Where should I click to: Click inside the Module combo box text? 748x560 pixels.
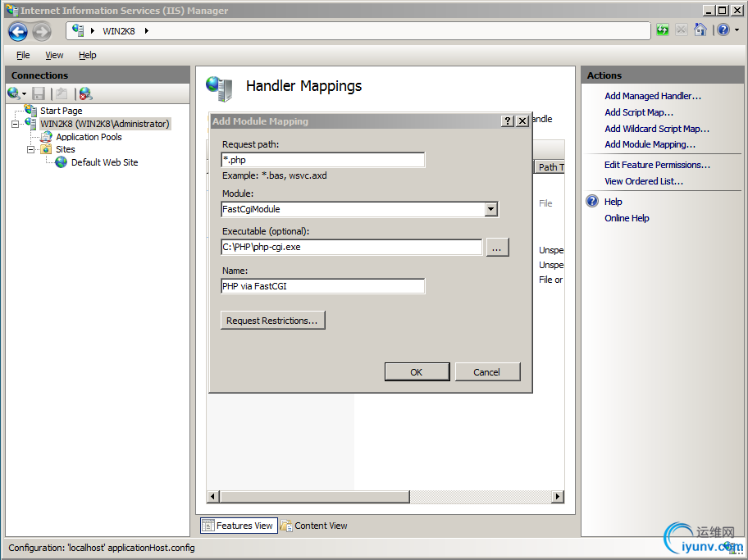pos(353,209)
